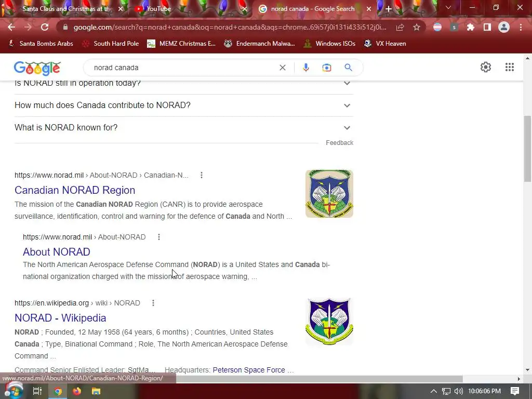
Task: Reload the current page
Action: (45, 27)
